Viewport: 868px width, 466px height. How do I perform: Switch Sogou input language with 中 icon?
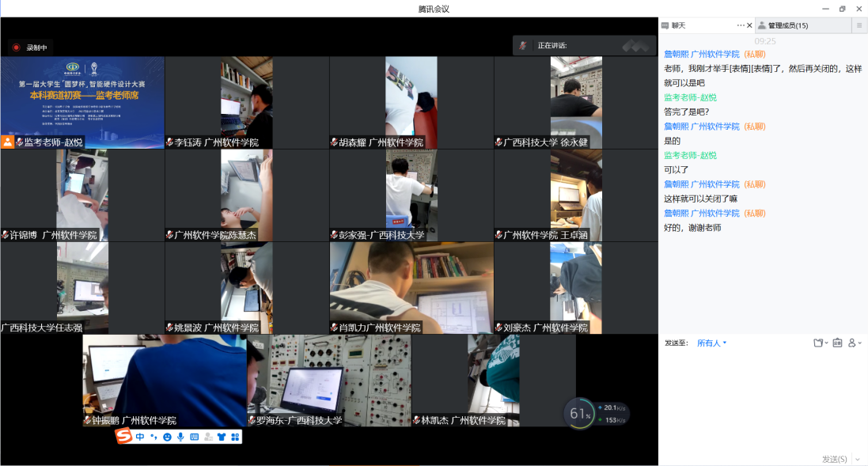pos(140,438)
